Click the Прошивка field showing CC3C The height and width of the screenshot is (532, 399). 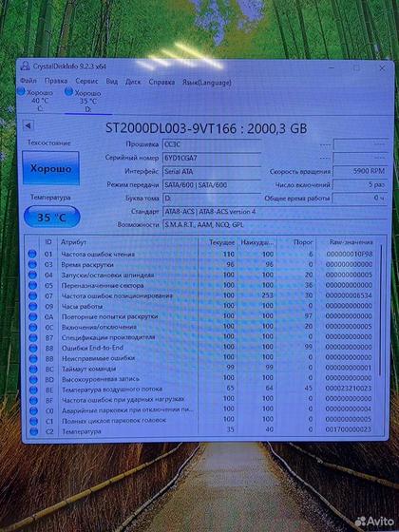[x=212, y=144]
